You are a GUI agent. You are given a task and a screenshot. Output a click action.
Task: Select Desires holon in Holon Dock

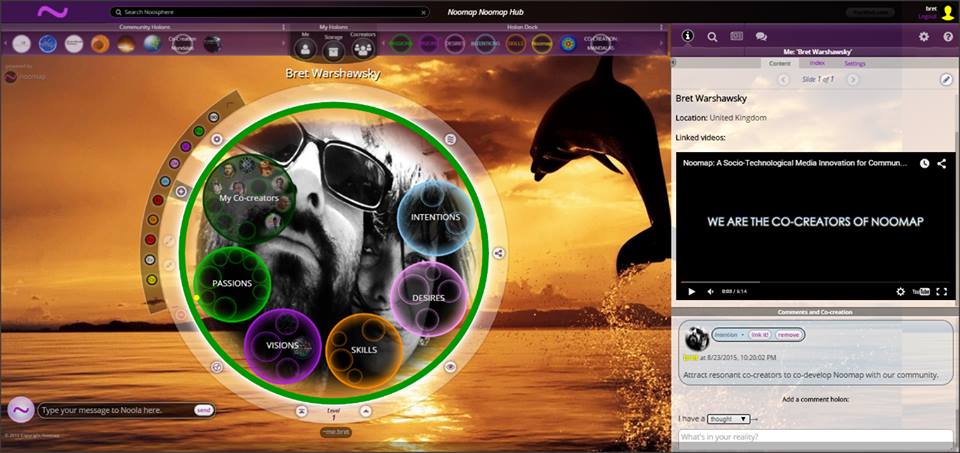454,43
